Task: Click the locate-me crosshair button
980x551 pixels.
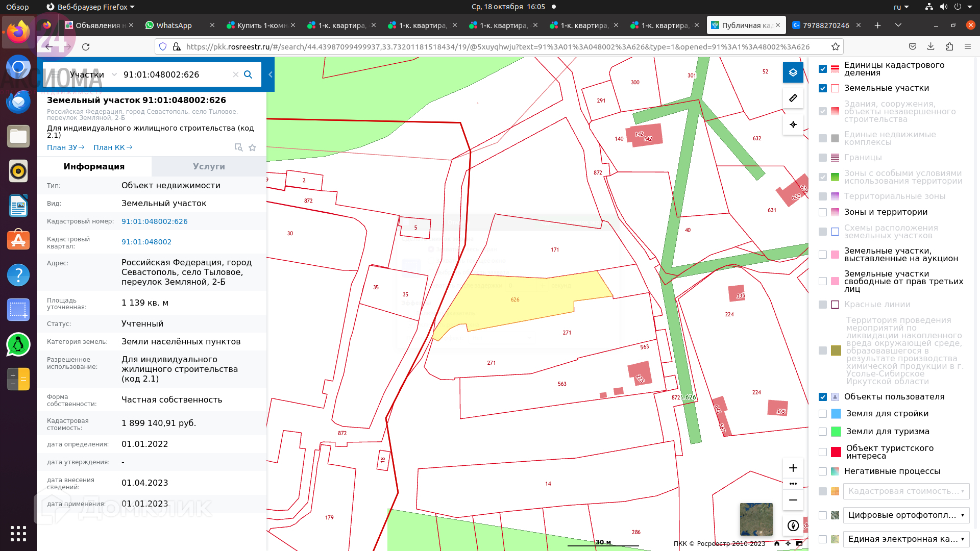Action: click(793, 124)
